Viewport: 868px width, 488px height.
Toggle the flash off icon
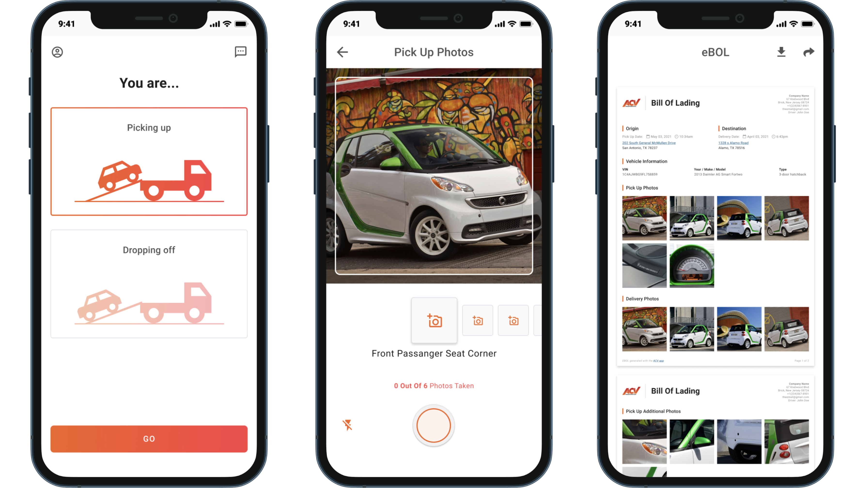coord(347,425)
